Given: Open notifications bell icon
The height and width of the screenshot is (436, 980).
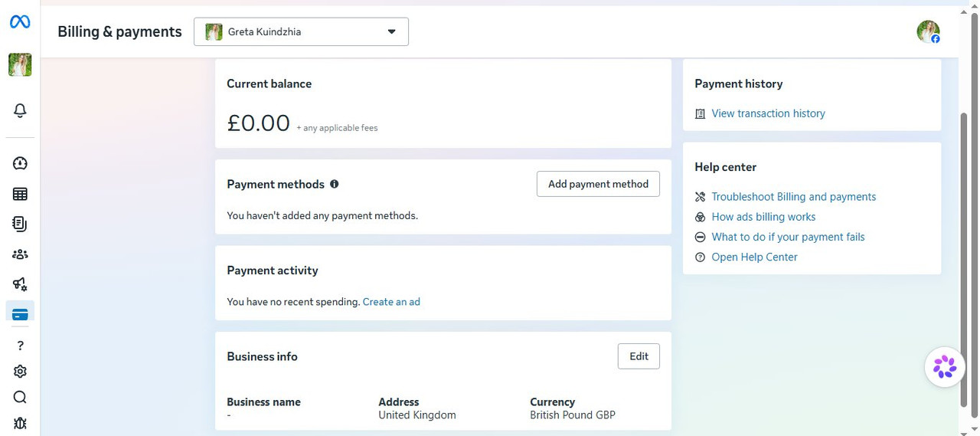Looking at the screenshot, I should [20, 111].
